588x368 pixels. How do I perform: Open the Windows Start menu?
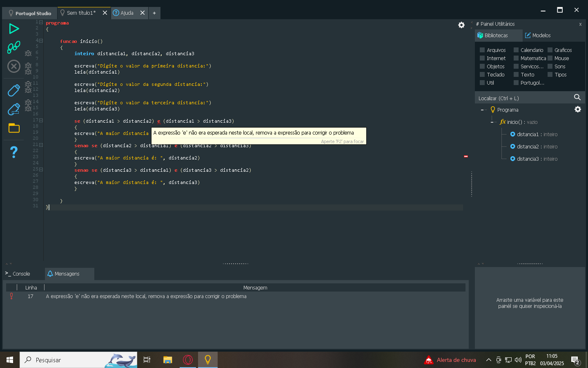tap(10, 360)
